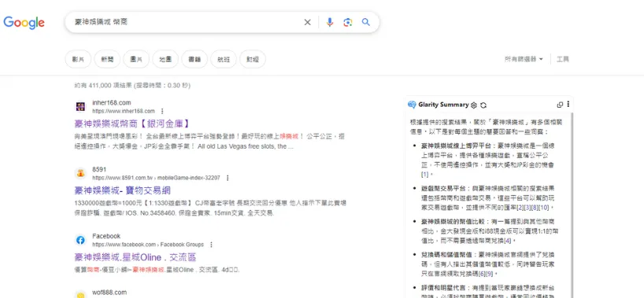Select the 圖片 filter chip
This screenshot has width=644, height=298.
coord(136,59)
